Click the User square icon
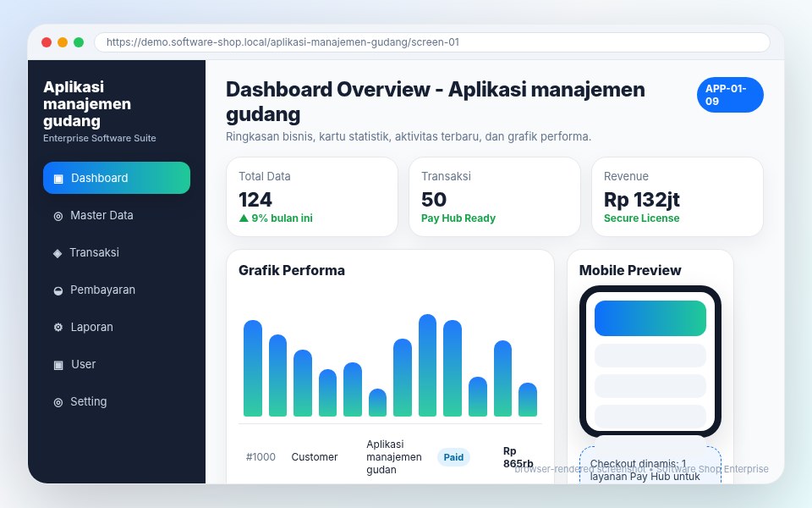812x508 pixels. [58, 365]
